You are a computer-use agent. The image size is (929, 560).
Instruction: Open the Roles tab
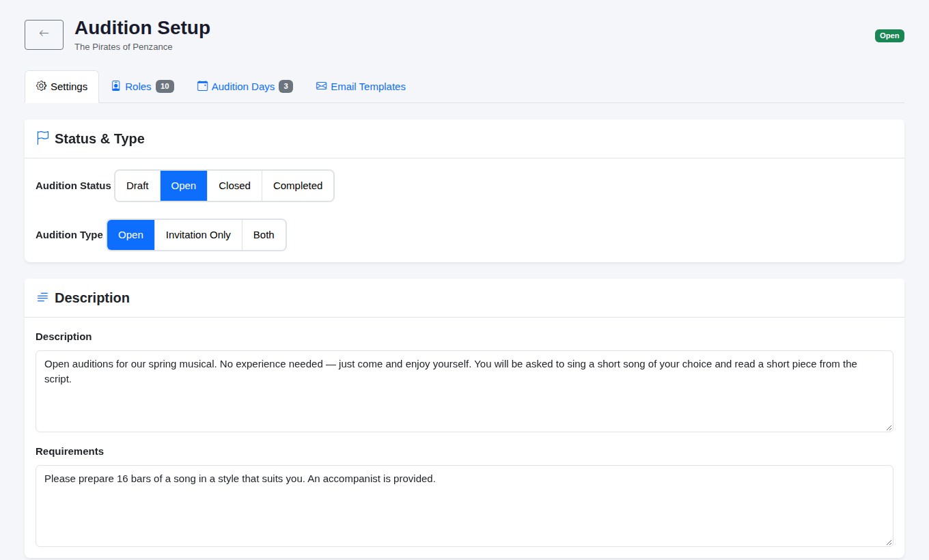143,87
